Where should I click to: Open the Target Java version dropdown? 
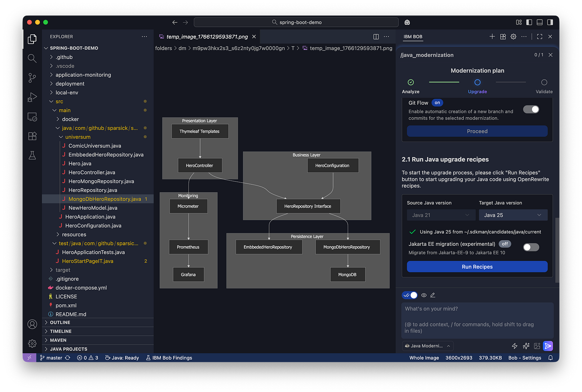click(x=513, y=215)
